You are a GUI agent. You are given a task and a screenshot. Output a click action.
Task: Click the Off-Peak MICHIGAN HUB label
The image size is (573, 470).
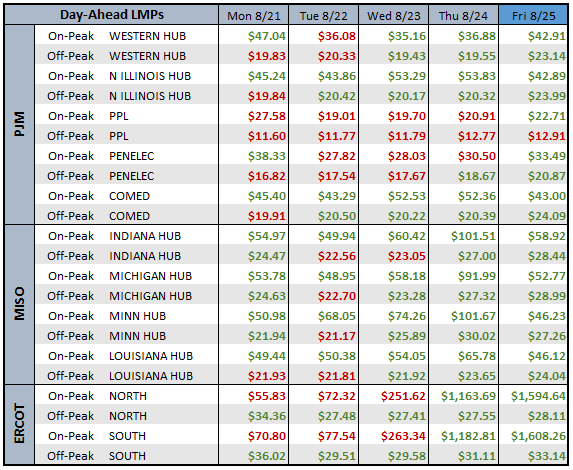119,296
